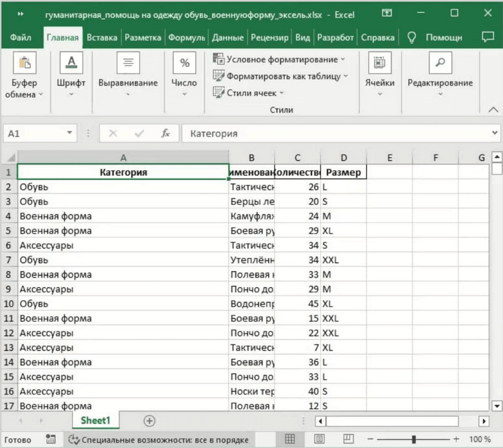Click the Шрифт font icon

(71, 63)
